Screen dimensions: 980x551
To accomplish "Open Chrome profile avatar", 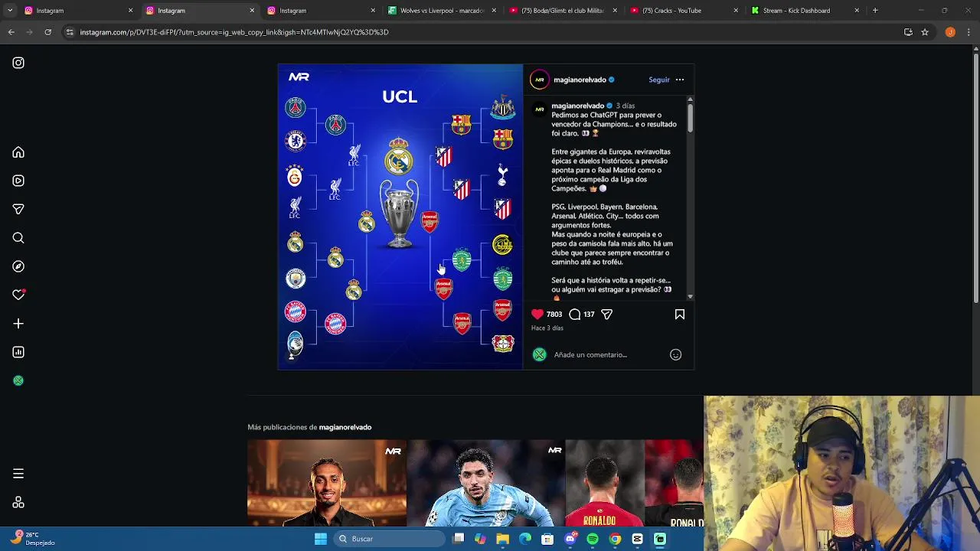I will pos(950,32).
